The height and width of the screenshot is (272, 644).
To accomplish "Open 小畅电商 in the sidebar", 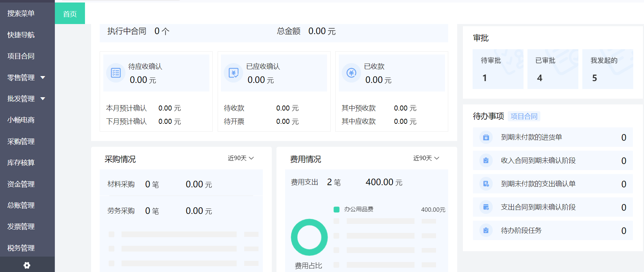I will tap(21, 120).
